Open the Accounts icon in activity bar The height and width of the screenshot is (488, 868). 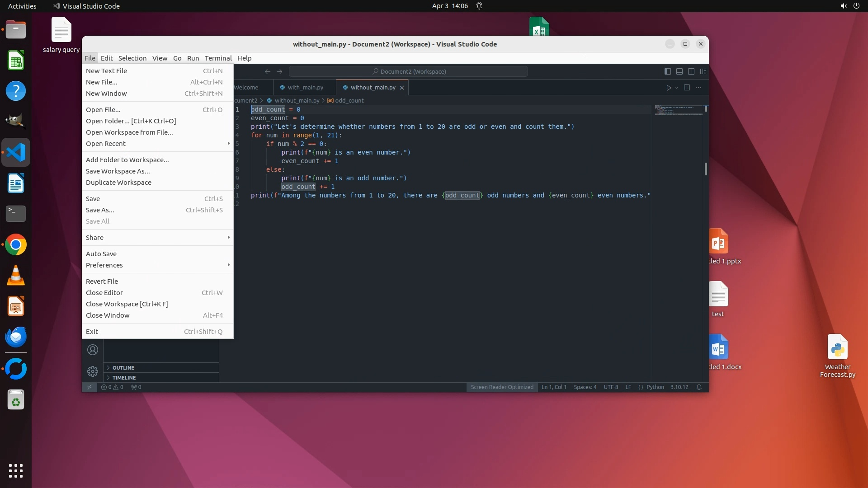pos(93,350)
